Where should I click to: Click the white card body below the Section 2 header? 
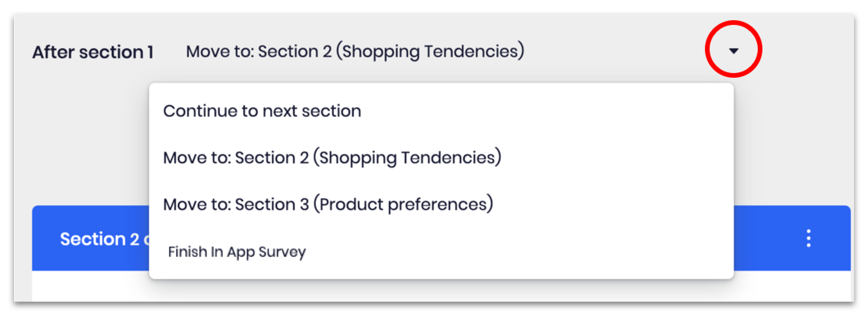[89, 288]
